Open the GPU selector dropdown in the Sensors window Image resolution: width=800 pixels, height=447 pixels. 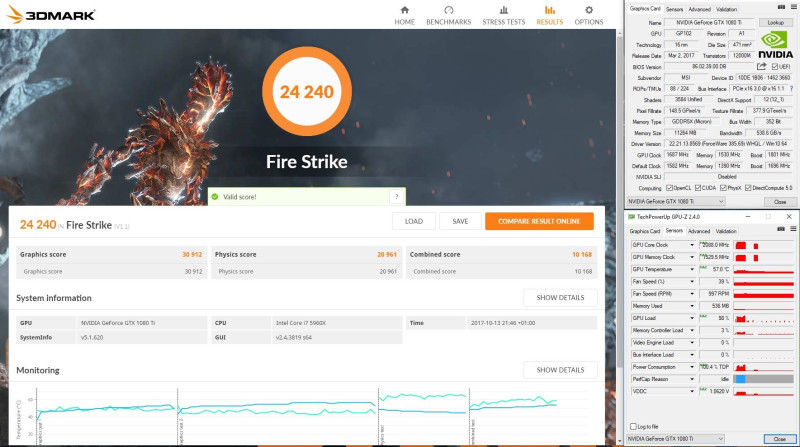[x=676, y=439]
